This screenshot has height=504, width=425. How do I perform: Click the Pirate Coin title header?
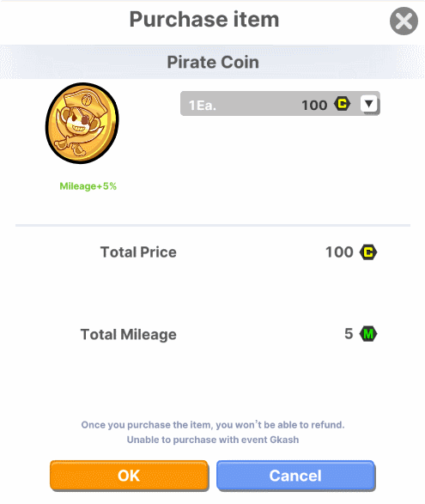pos(213,62)
